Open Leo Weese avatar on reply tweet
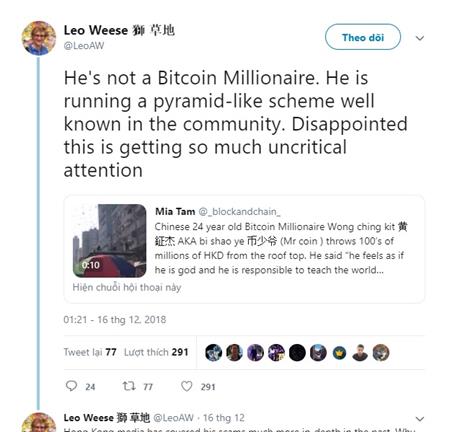The height and width of the screenshot is (432, 450). pyautogui.click(x=39, y=423)
